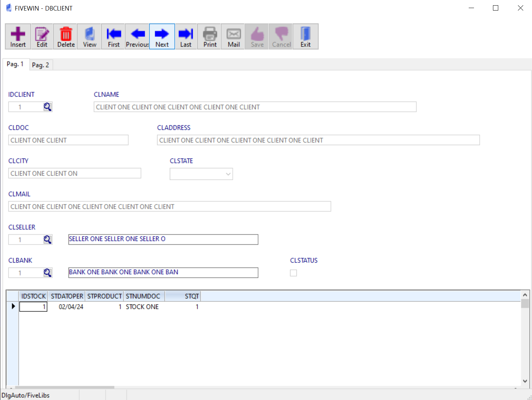The width and height of the screenshot is (532, 400).
Task: Go to the Previous record
Action: [x=137, y=37]
